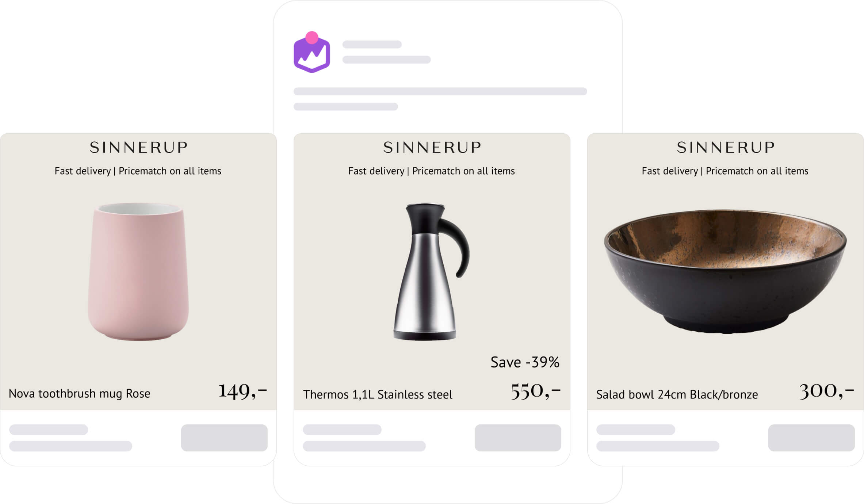
Task: Click SINNERUP logo on the thermos card
Action: (x=432, y=148)
